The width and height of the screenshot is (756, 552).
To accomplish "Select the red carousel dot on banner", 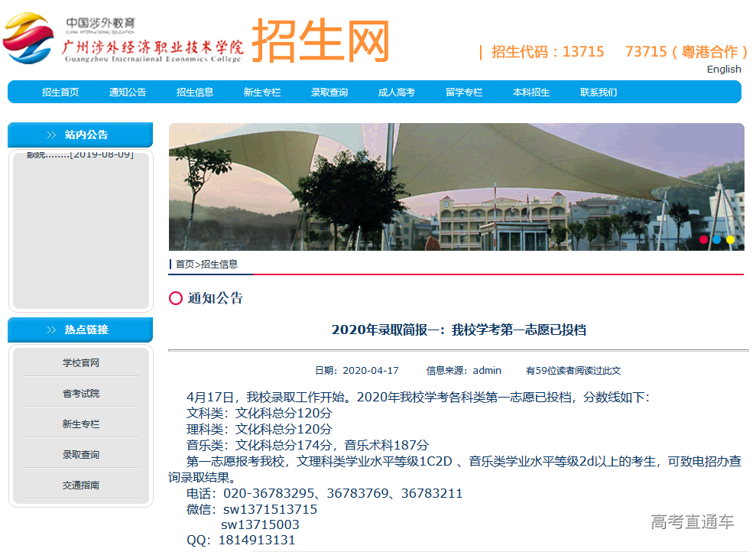I will pos(704,239).
